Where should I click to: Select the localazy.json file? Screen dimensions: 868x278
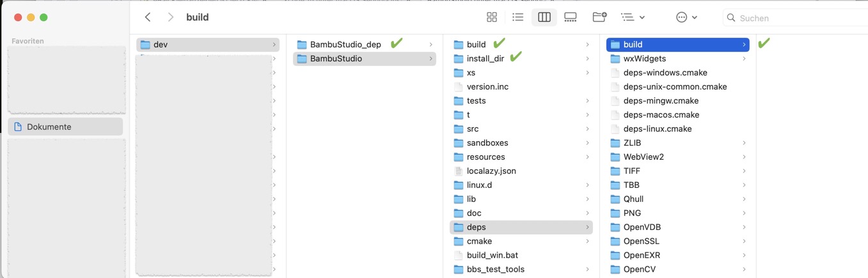[x=521, y=171]
